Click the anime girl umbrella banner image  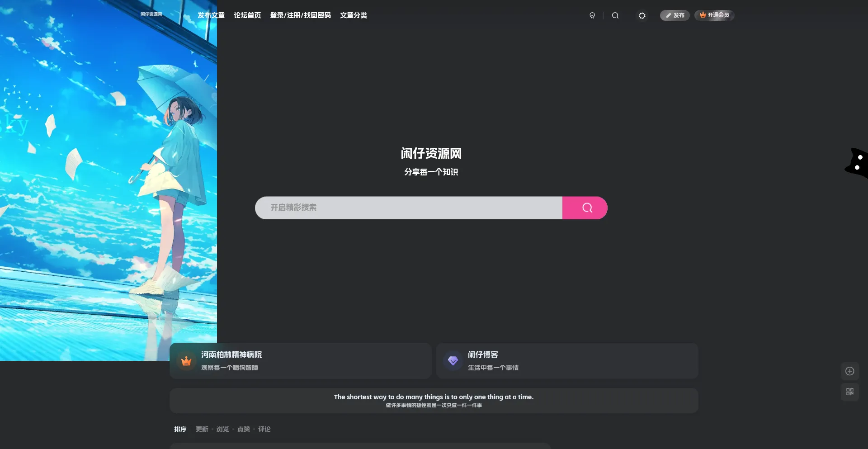pyautogui.click(x=108, y=180)
